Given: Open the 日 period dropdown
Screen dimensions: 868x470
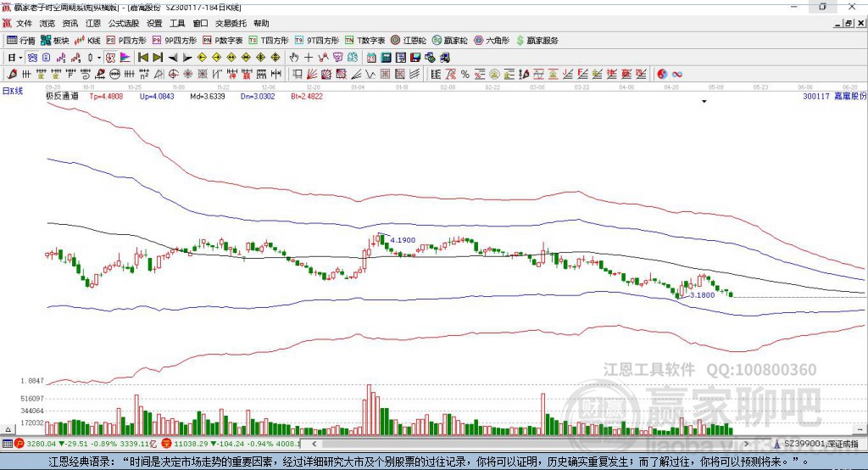Looking at the screenshot, I should [15, 58].
